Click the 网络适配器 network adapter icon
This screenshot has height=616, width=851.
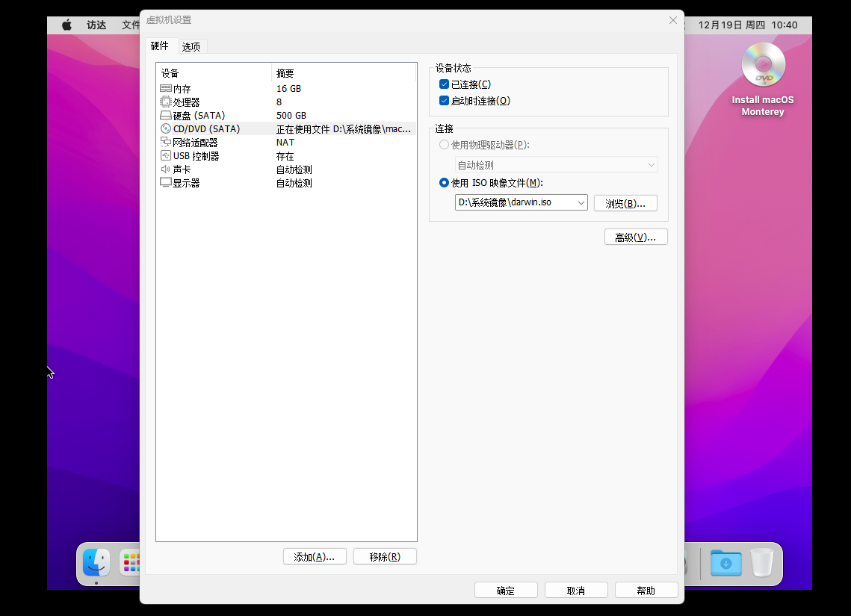point(166,143)
